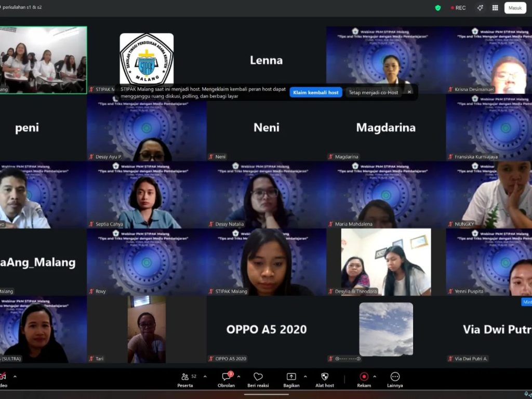This screenshot has width=532, height=399.
Task: Open the apps grid icon
Action: point(495,8)
